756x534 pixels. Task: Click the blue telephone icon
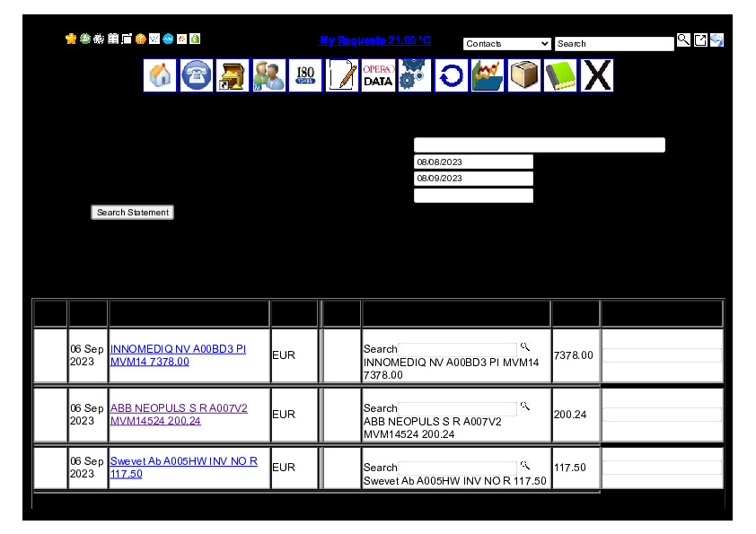(x=197, y=75)
